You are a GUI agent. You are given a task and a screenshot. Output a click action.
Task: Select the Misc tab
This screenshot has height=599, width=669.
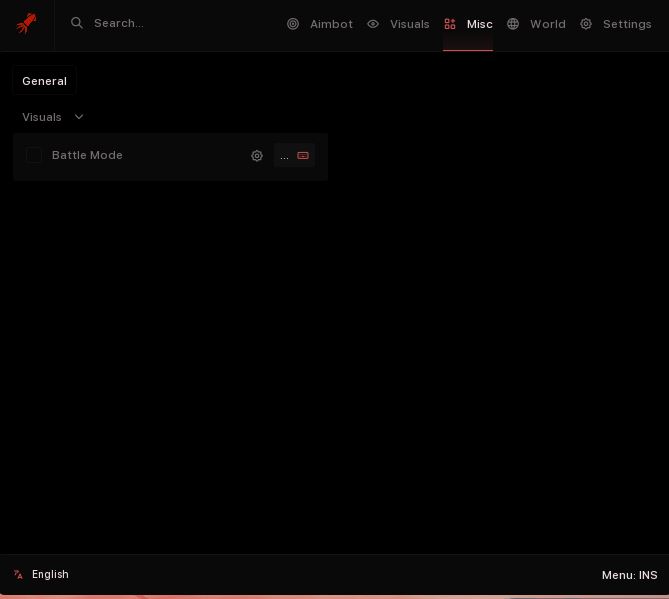[480, 24]
